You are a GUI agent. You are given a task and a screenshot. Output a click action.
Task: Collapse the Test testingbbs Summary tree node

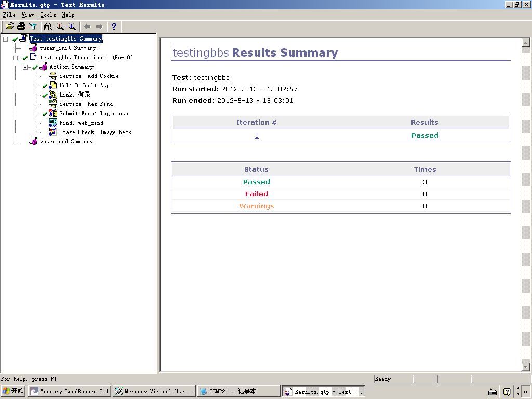[5, 39]
